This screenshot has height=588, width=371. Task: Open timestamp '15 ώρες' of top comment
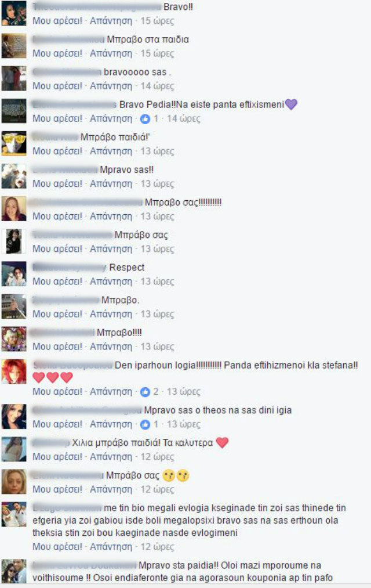pos(157,21)
